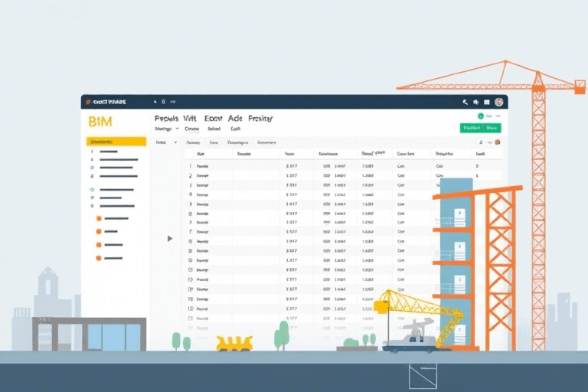
Task: Open the round user avatar in the top bar
Action: 498,102
